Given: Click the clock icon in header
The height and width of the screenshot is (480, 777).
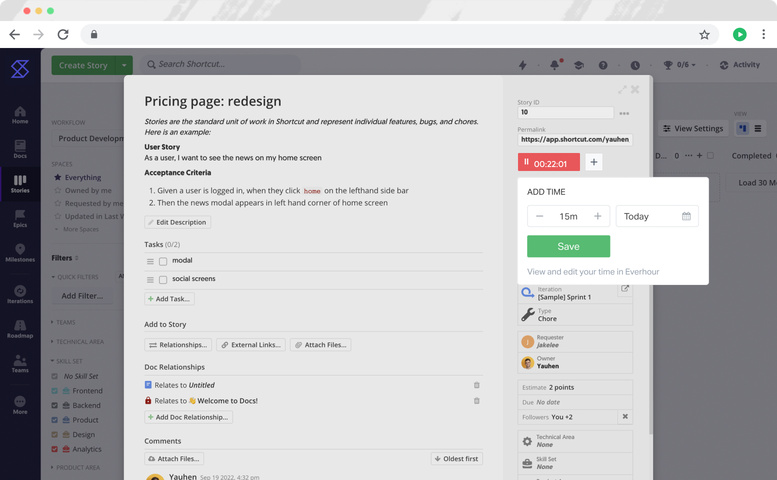Looking at the screenshot, I should [x=635, y=65].
